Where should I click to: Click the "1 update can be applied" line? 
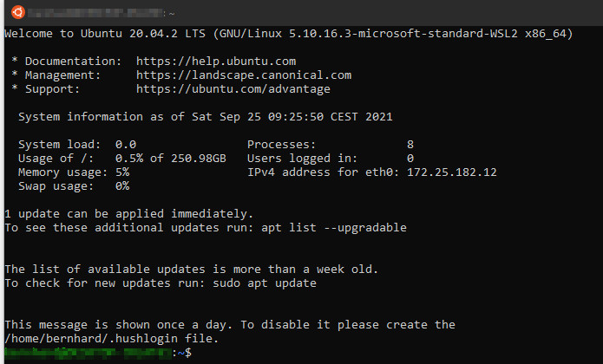(x=129, y=213)
